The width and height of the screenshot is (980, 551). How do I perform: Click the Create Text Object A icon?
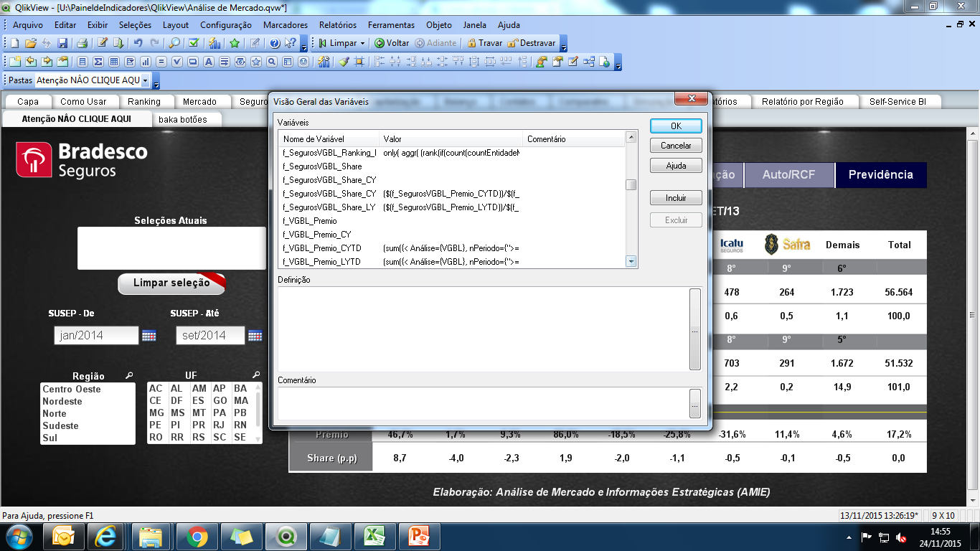click(x=209, y=62)
